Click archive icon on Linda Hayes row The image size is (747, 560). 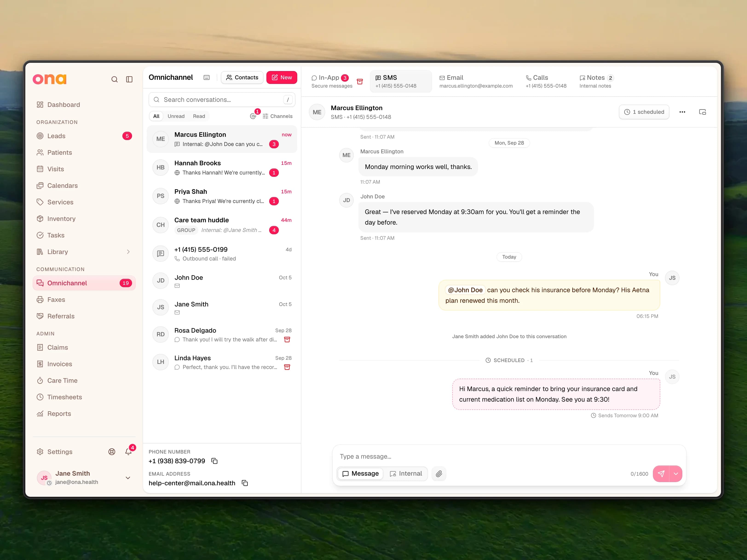(287, 367)
